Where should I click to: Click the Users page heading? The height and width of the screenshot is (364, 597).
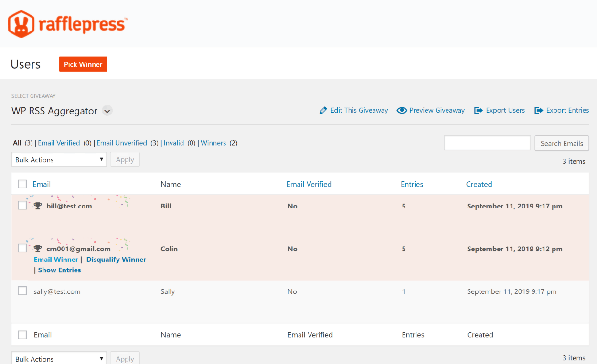point(26,64)
